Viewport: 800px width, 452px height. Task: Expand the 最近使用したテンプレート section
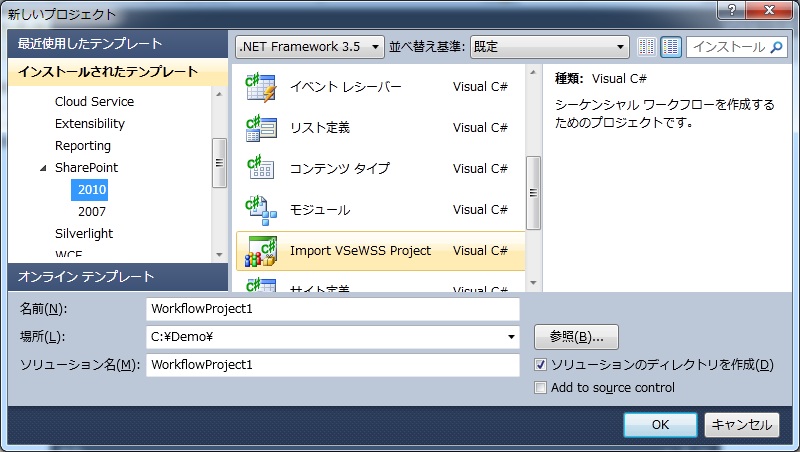pyautogui.click(x=118, y=43)
